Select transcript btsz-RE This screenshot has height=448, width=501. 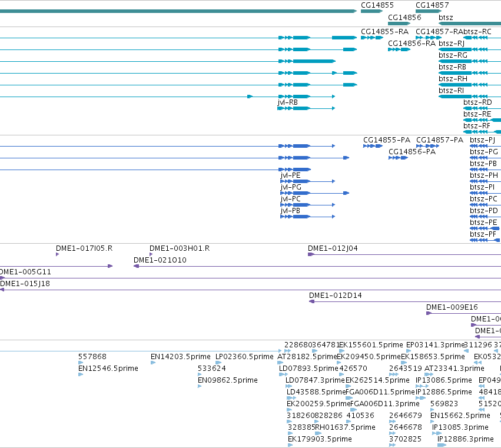click(477, 114)
